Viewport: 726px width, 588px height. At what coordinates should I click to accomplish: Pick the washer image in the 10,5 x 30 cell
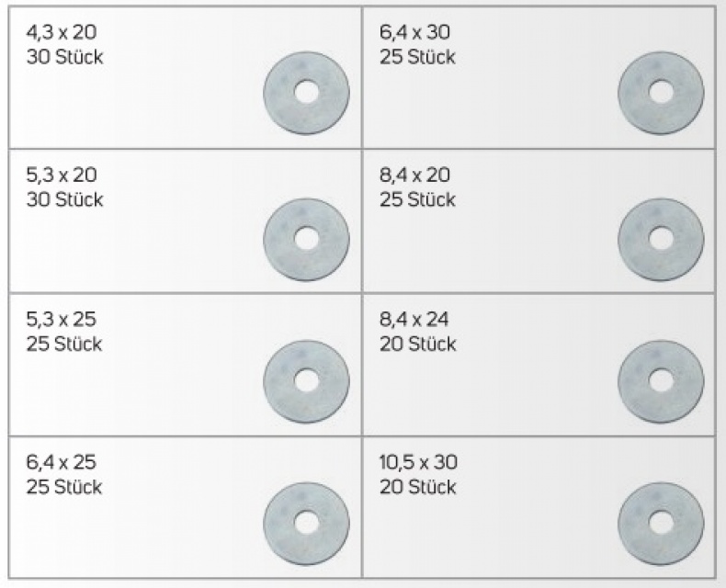(x=661, y=524)
